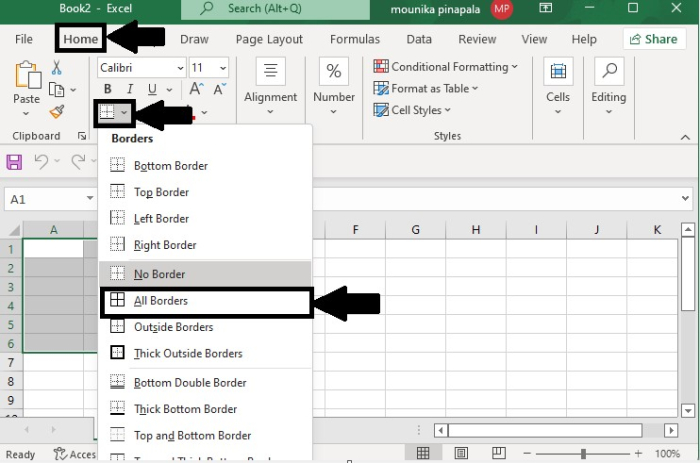Open the Cells group icon

[x=558, y=71]
